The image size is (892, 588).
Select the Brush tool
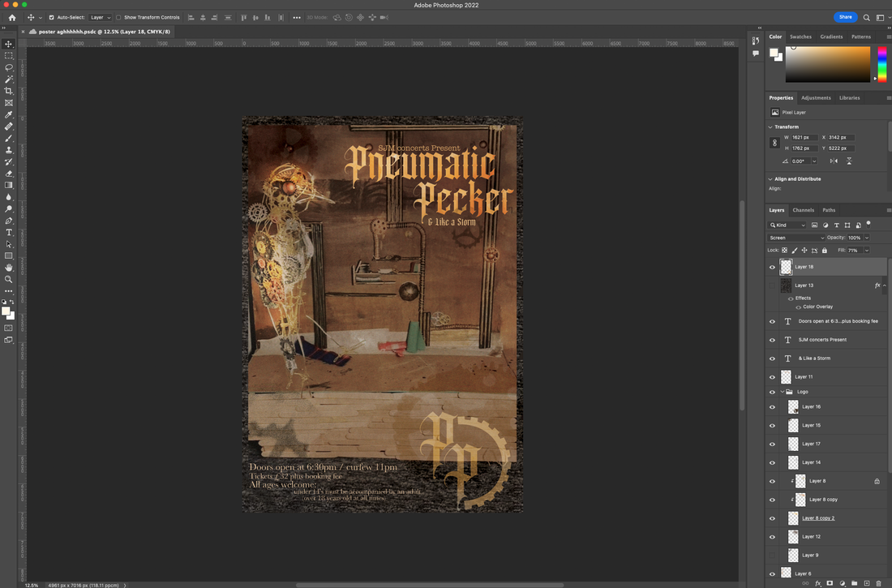tap(9, 139)
